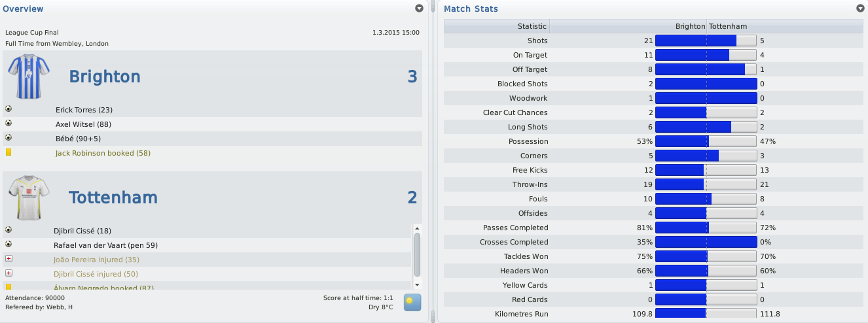The height and width of the screenshot is (323, 868).
Task: Click the yellow card icon for Álvaro Negredo
Action: click(x=9, y=287)
